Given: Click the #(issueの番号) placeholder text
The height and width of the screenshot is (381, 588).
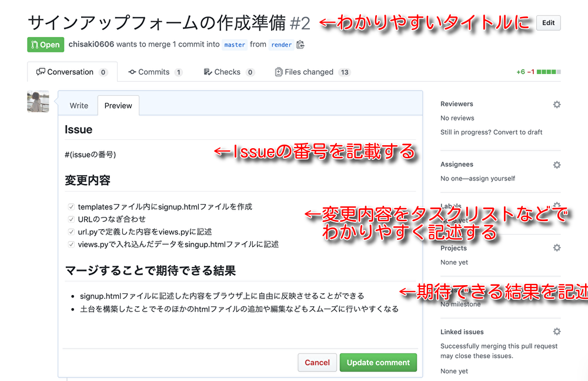Looking at the screenshot, I should tap(91, 155).
